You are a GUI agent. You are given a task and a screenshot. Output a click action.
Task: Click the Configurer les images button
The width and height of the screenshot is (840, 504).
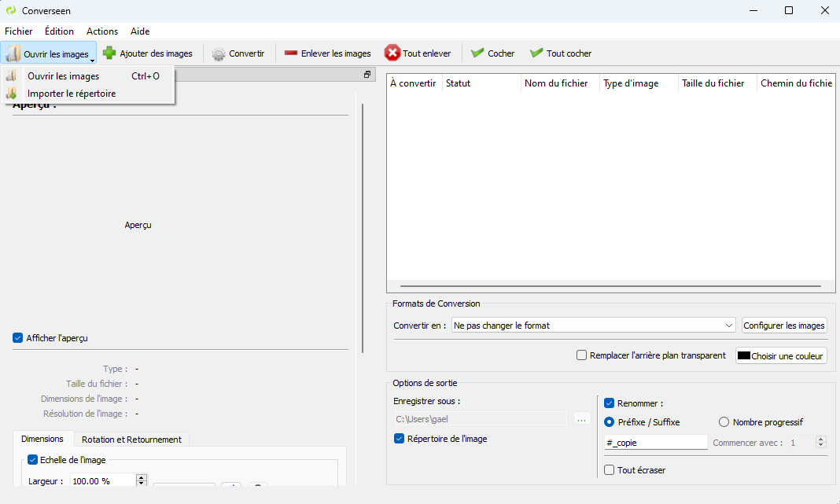tap(784, 326)
